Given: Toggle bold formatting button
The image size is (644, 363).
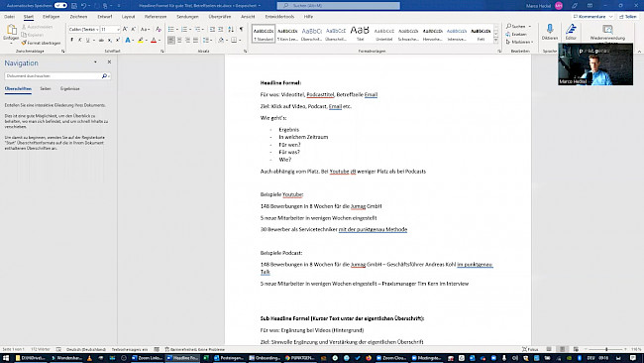Looking at the screenshot, I should tap(72, 41).
